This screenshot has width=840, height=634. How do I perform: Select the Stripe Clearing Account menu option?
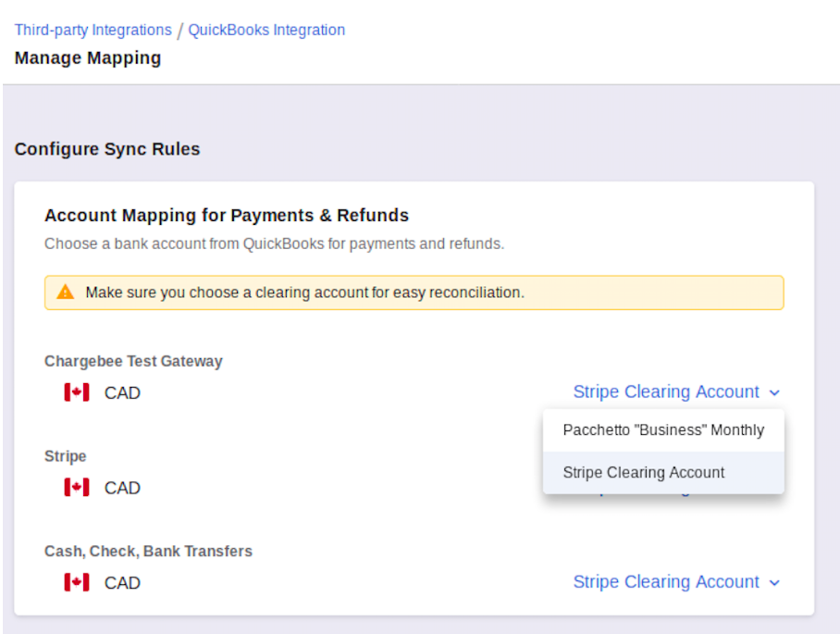pyautogui.click(x=644, y=473)
